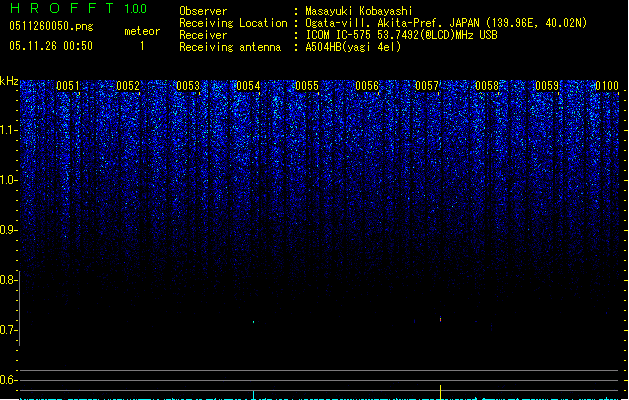Click the 1.0 kHz axis tick label
The width and height of the screenshot is (629, 400).
8,180
